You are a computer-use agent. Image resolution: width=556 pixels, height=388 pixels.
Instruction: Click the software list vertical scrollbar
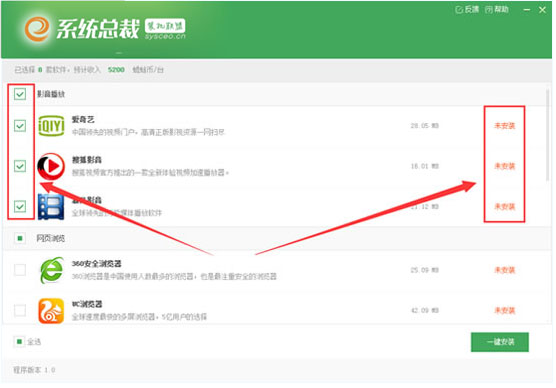click(548, 135)
